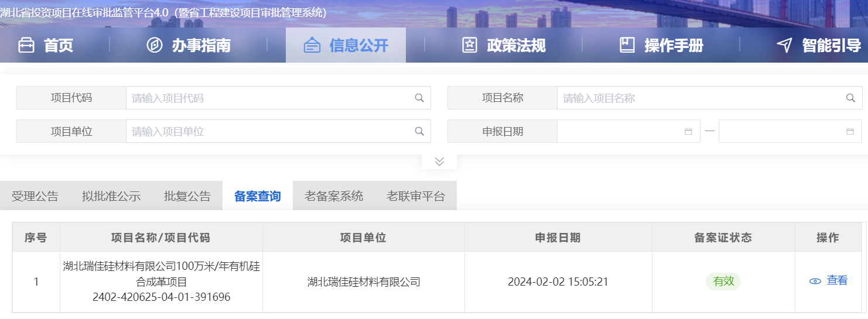Open the 操作手册 navigation item

(x=661, y=45)
